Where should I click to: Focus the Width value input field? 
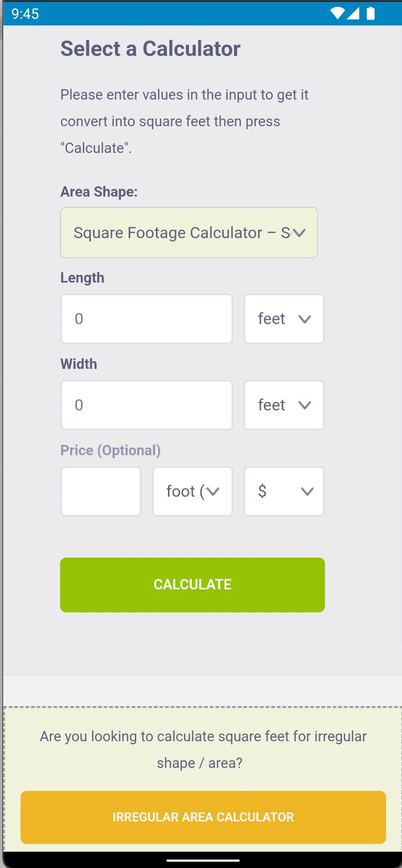coord(147,405)
